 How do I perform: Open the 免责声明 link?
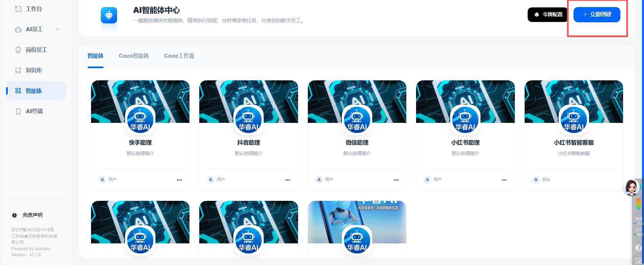coord(32,215)
